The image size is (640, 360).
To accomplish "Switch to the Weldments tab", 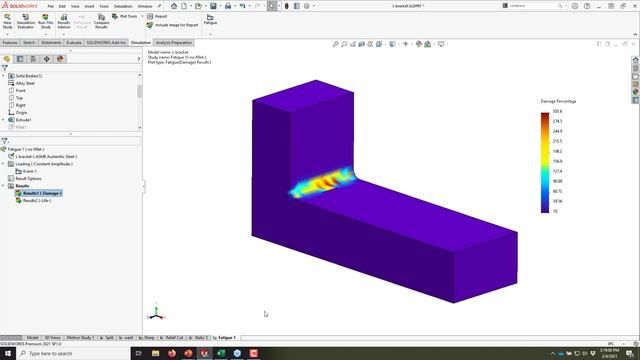I will point(51,42).
